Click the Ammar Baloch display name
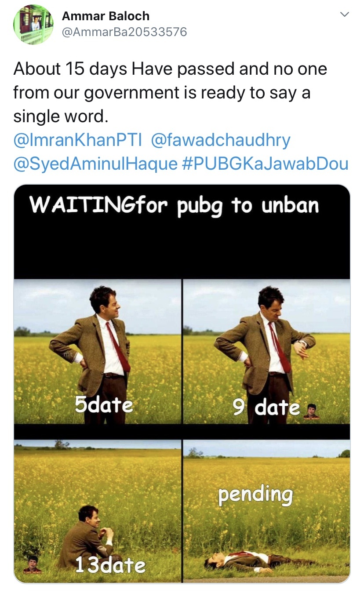This screenshot has width=364, height=593. click(106, 16)
